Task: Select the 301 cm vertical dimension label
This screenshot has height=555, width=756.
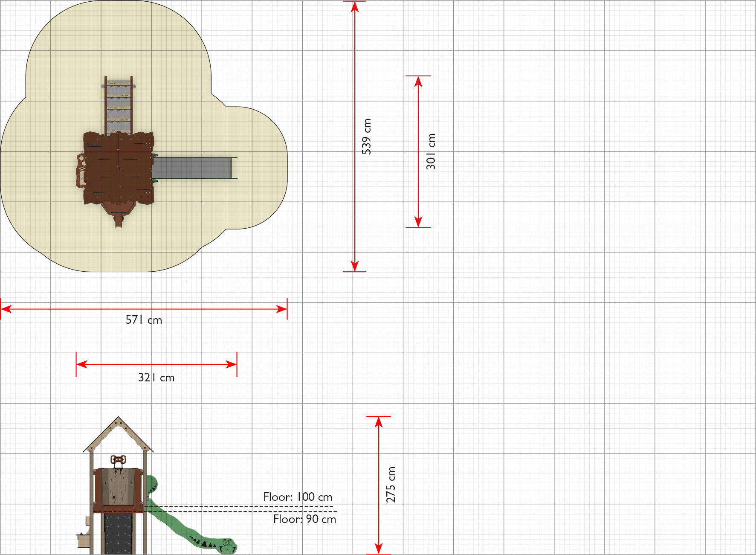Action: click(431, 151)
